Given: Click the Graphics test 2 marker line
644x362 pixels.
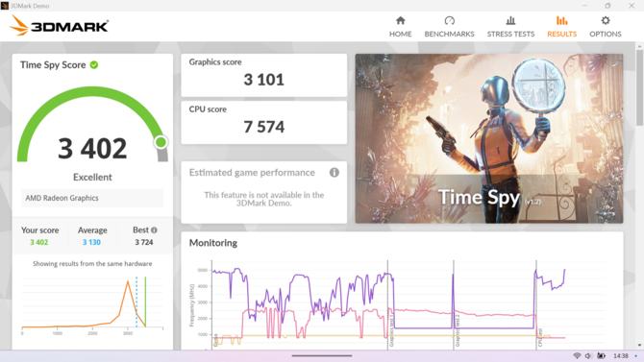Looking at the screenshot, I should pos(454,304).
